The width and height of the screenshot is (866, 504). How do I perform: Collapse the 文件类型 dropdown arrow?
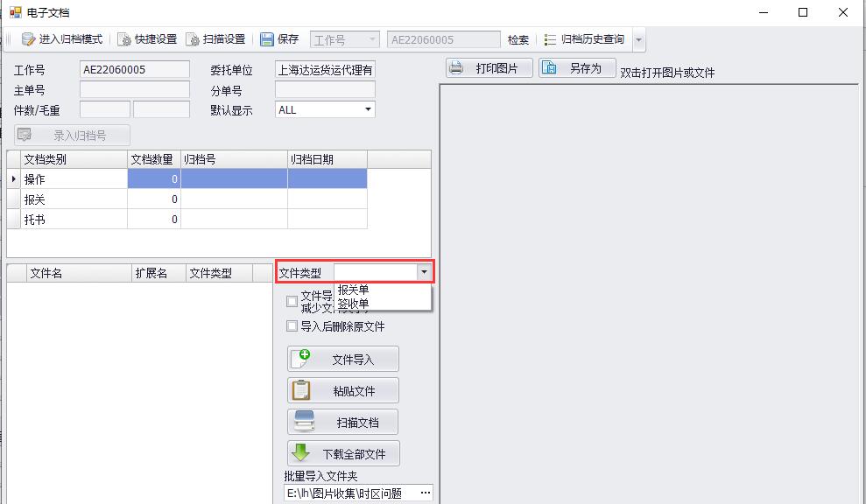[x=424, y=272]
